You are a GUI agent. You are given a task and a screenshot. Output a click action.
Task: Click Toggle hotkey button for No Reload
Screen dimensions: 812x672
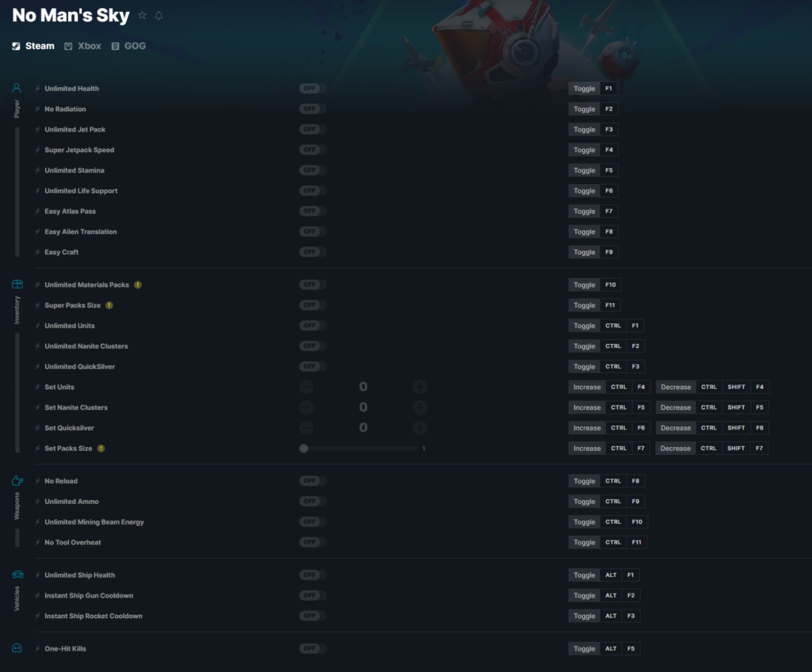(x=584, y=481)
